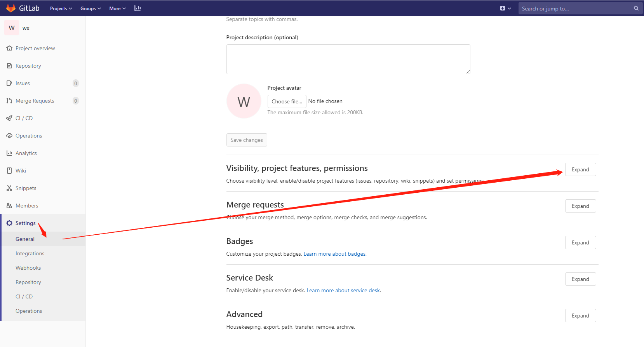Screen dimensions: 644x347
Task: Open the Projects dropdown menu
Action: [61, 8]
